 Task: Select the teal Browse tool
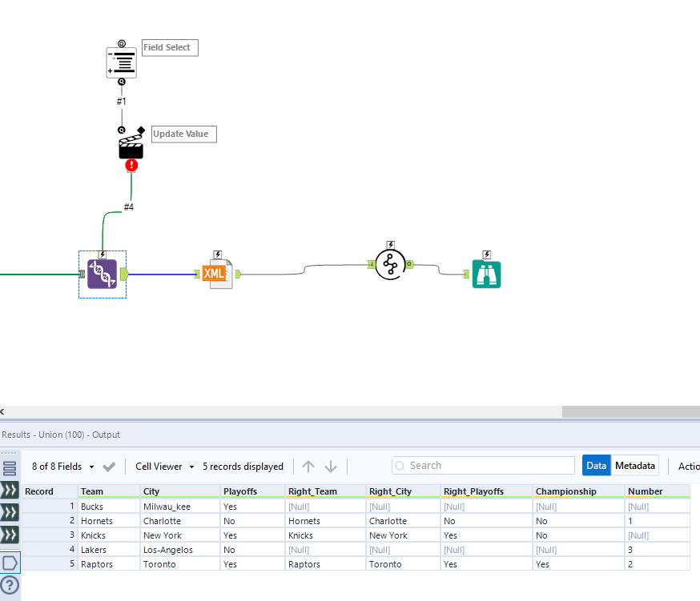486,273
